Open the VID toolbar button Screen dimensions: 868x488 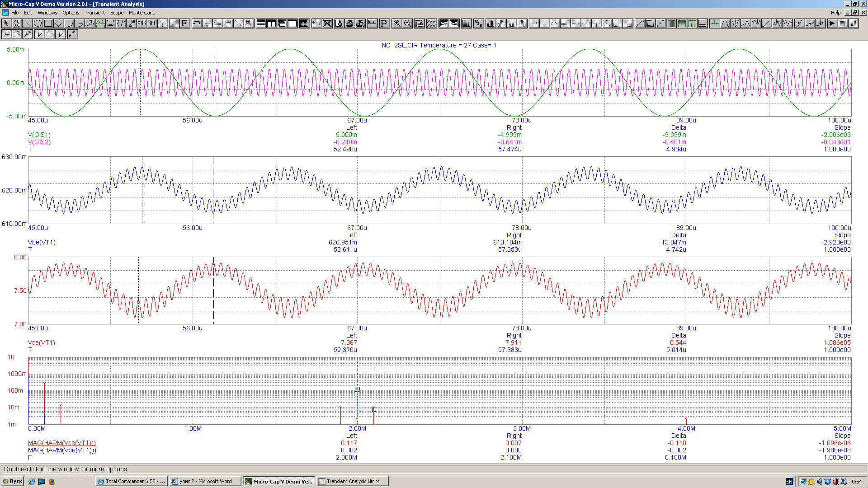tap(478, 23)
